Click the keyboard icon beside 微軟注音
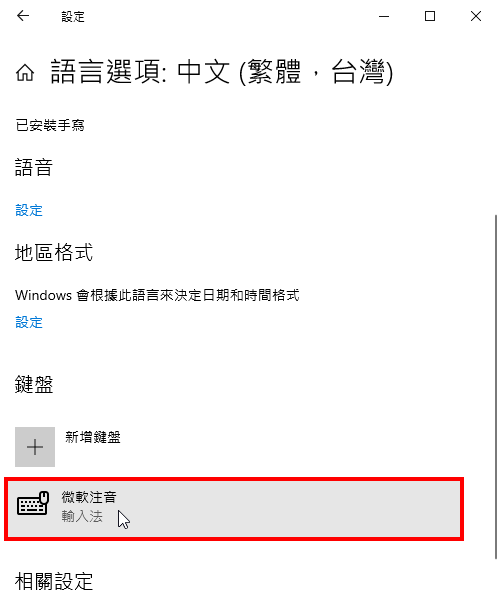This screenshot has height=592, width=498. pyautogui.click(x=33, y=503)
